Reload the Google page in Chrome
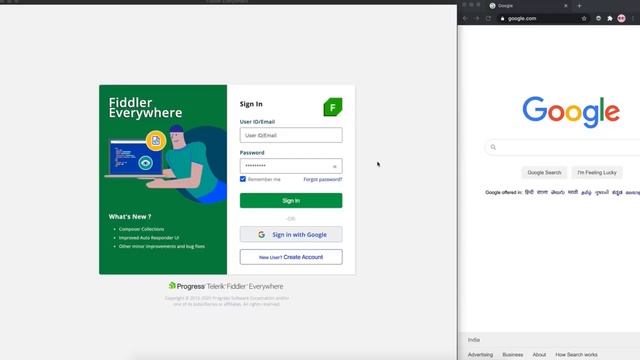The height and width of the screenshot is (360, 640). tap(488, 18)
